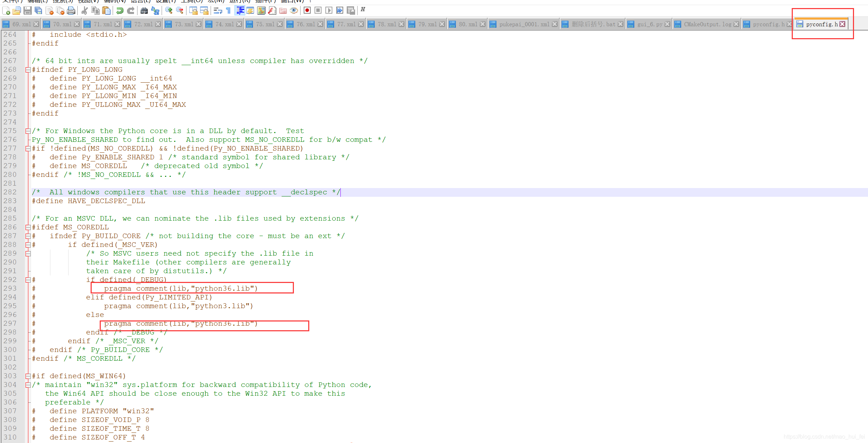
Task: Collapse the #ifdef MS_COREDLL fold
Action: (x=28, y=227)
